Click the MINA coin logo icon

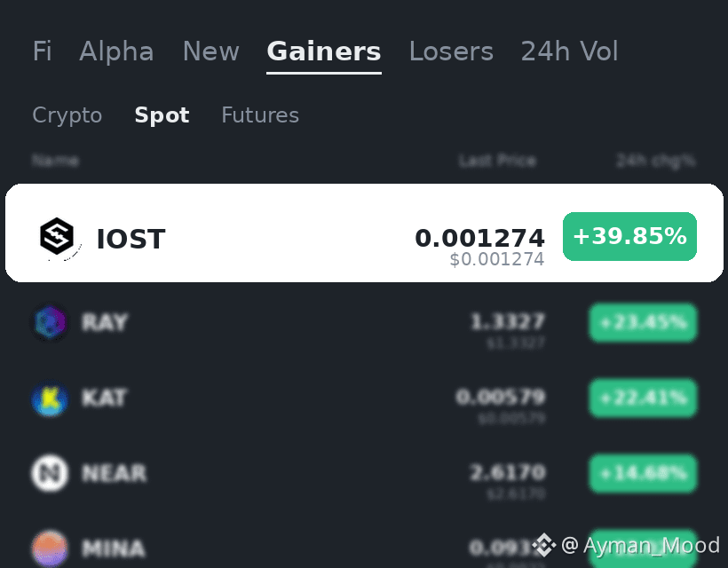coord(50,548)
